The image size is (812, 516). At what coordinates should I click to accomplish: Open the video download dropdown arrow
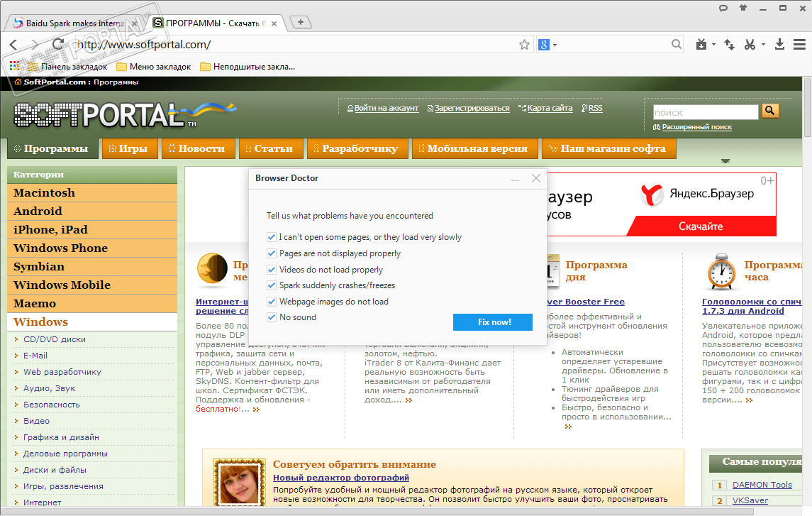(713, 45)
